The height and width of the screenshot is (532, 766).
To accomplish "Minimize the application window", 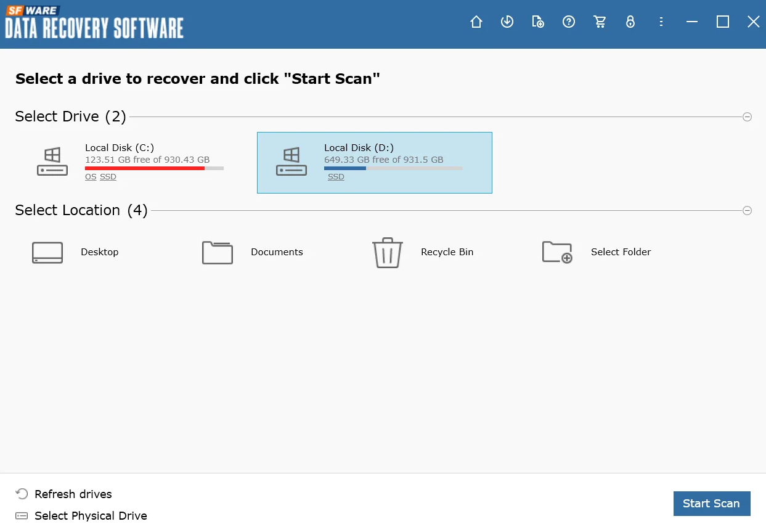I will [692, 22].
